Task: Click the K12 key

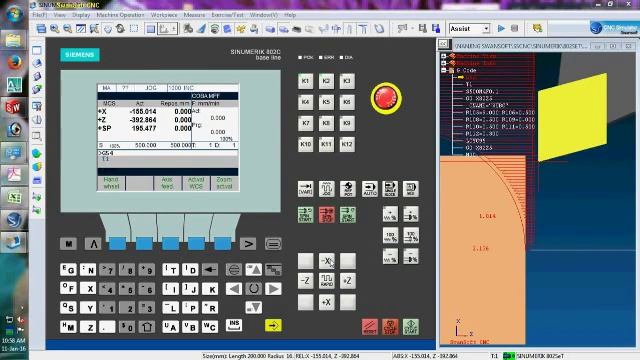Action: (x=347, y=144)
